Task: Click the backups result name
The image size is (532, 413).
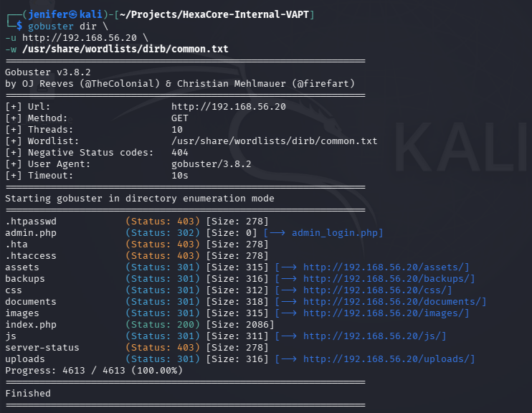Action: pos(25,279)
